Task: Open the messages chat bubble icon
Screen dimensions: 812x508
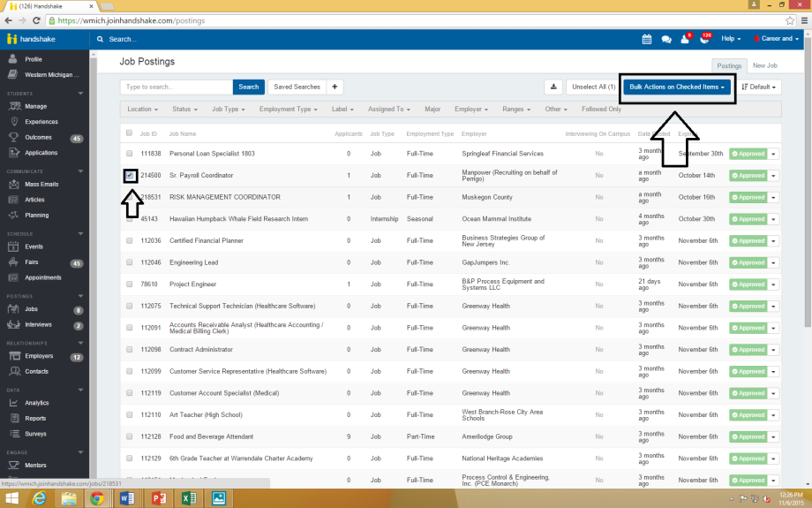Action: (x=666, y=40)
